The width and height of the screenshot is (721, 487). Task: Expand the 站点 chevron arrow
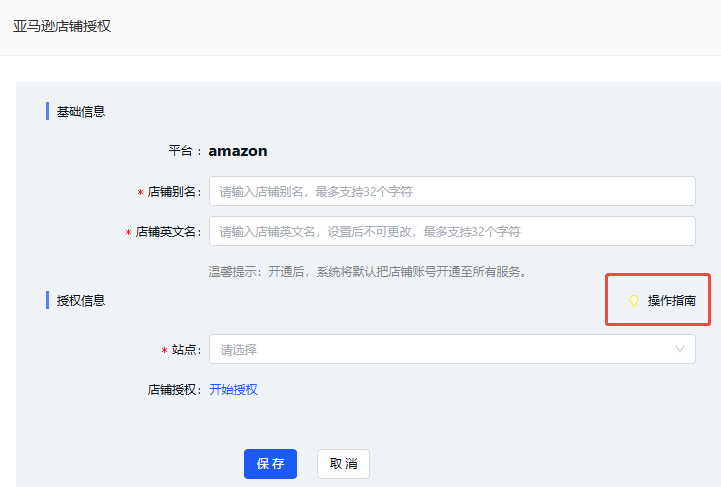coord(680,349)
